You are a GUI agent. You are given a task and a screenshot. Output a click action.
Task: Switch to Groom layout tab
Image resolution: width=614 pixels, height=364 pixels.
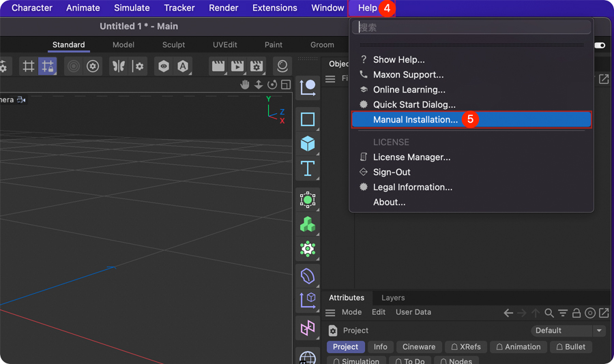(x=322, y=44)
